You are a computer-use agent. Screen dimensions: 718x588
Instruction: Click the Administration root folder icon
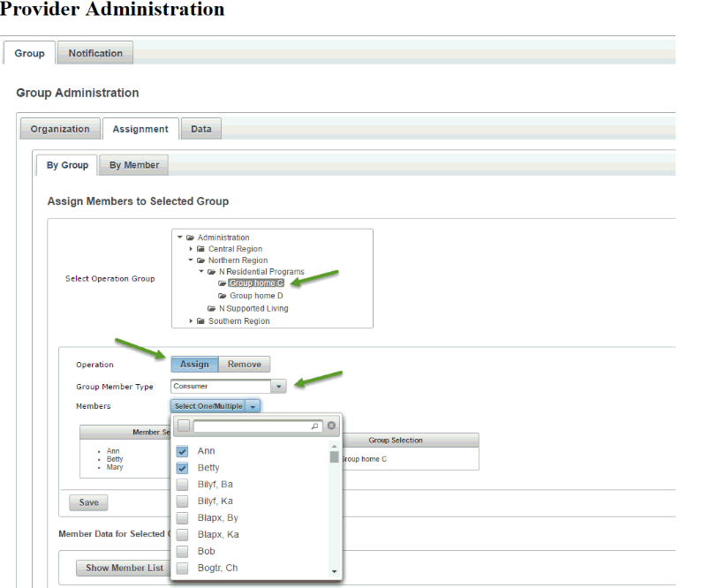pos(191,237)
